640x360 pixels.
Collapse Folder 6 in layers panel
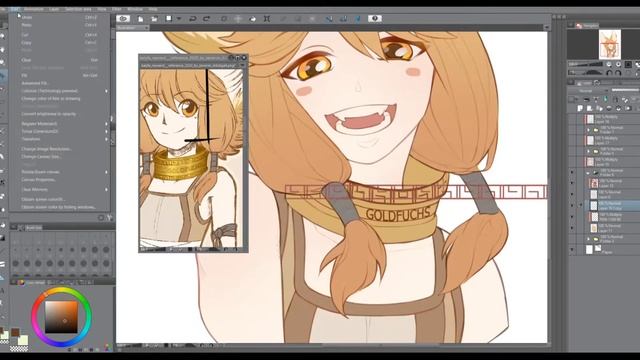[589, 173]
